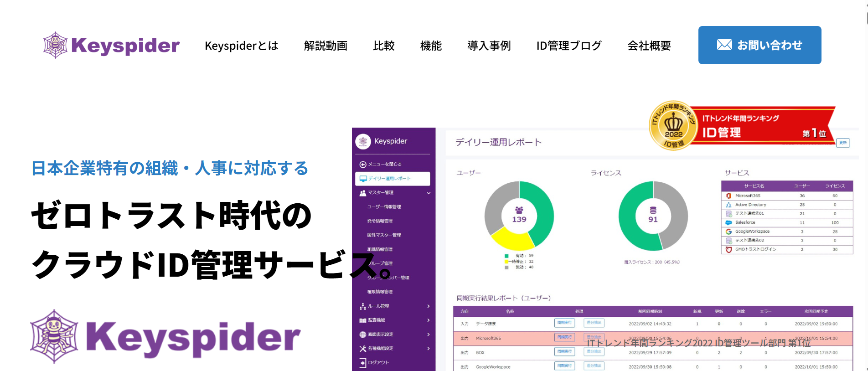The height and width of the screenshot is (371, 868).
Task: Open the 解説動画 navigation menu item
Action: click(x=325, y=46)
